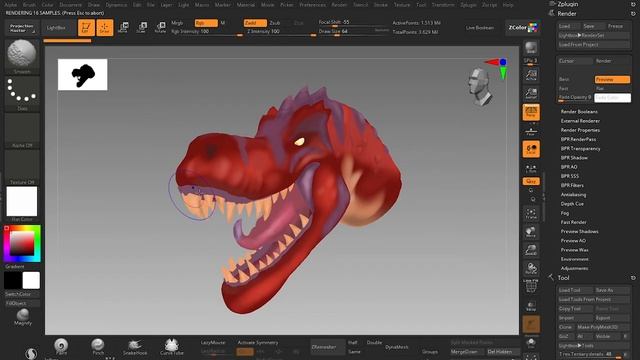Viewport: 640px width, 360px height.
Task: Expand BPR RenderPass section
Action: [x=578, y=140]
